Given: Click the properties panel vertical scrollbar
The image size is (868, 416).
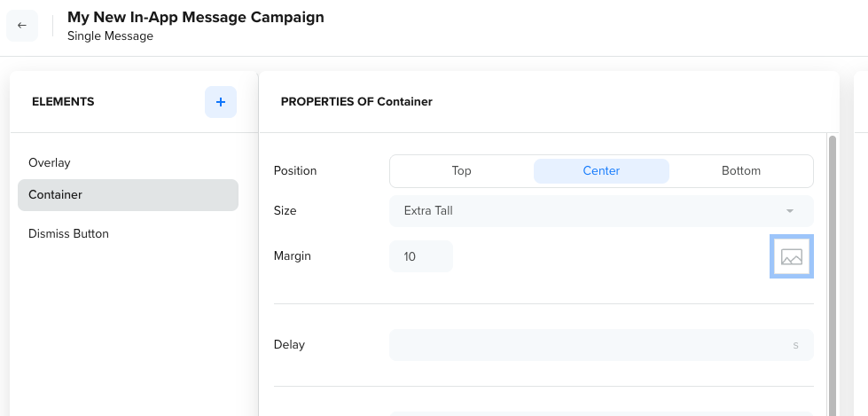Looking at the screenshot, I should tap(832, 274).
